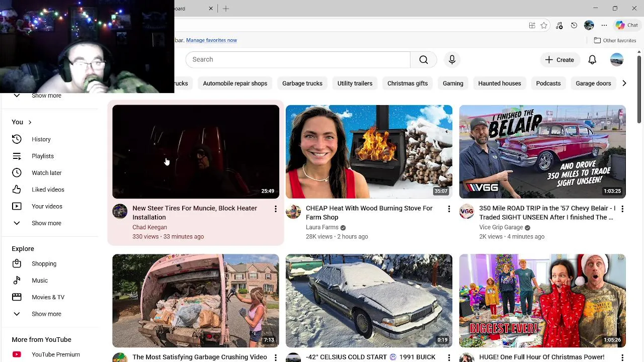The image size is (644, 362).
Task: Open New Steer Tires For Muncie title
Action: (x=195, y=213)
